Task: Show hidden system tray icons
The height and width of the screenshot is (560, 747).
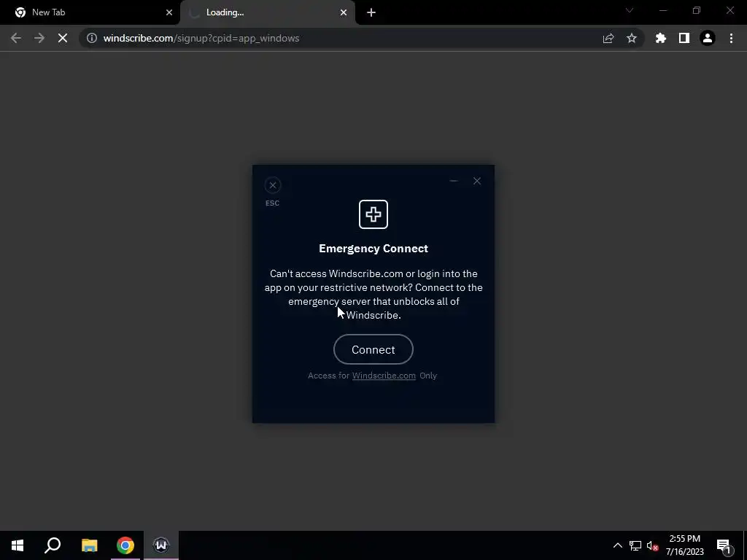Action: [617, 545]
